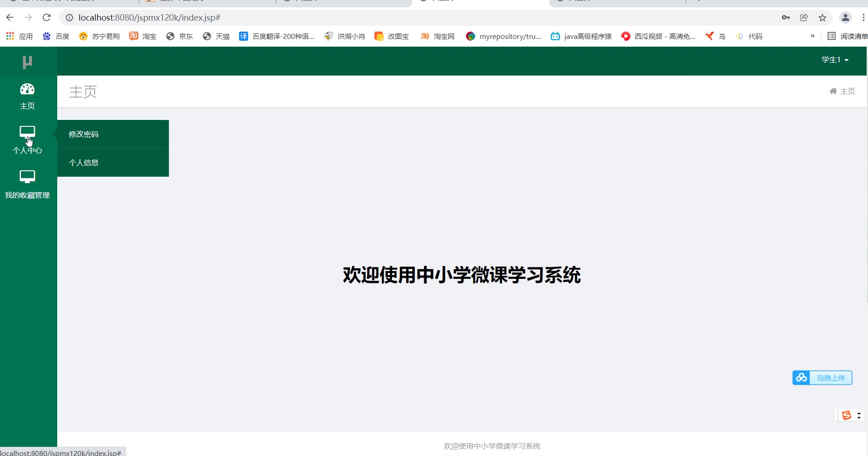Open the java高级程序猿 bookmark
The height and width of the screenshot is (456, 868).
tap(581, 36)
